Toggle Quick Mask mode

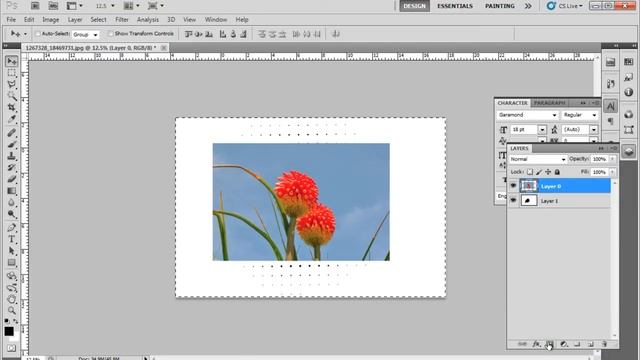(11, 348)
